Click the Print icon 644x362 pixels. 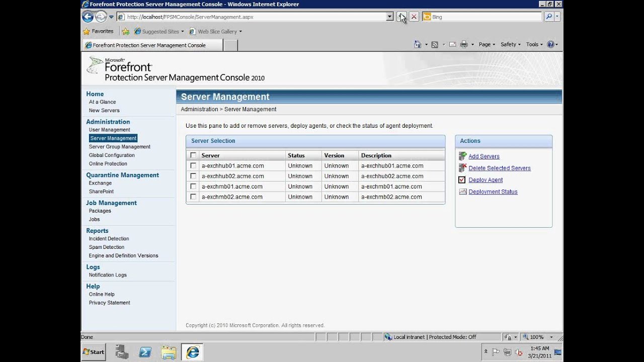(x=464, y=44)
